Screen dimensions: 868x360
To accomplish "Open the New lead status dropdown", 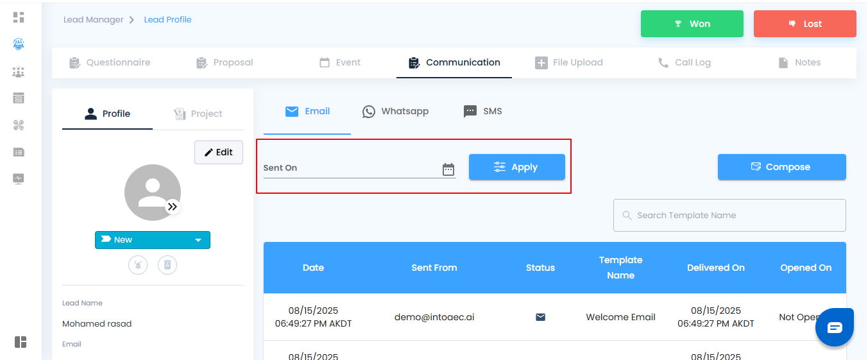I will 153,240.
